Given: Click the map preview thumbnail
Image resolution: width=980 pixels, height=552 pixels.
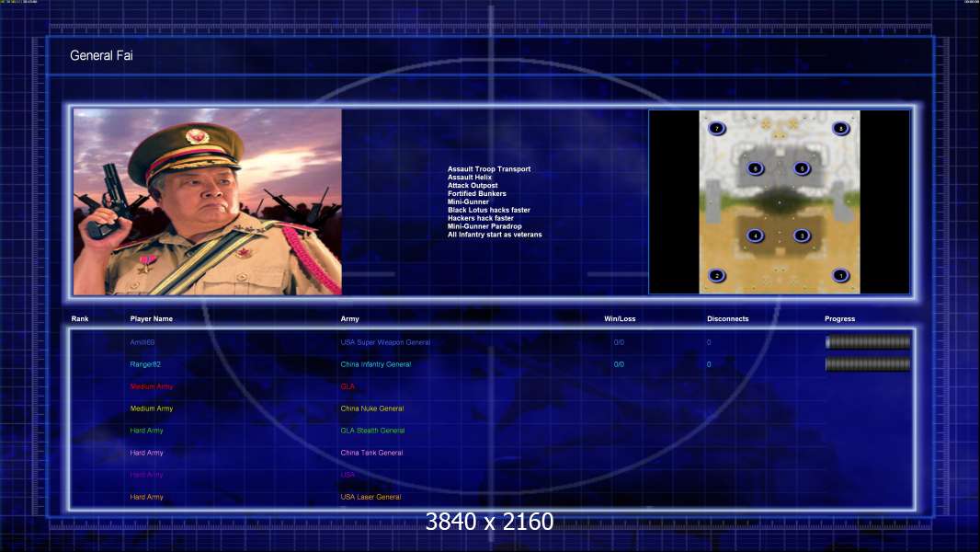Looking at the screenshot, I should click(780, 201).
